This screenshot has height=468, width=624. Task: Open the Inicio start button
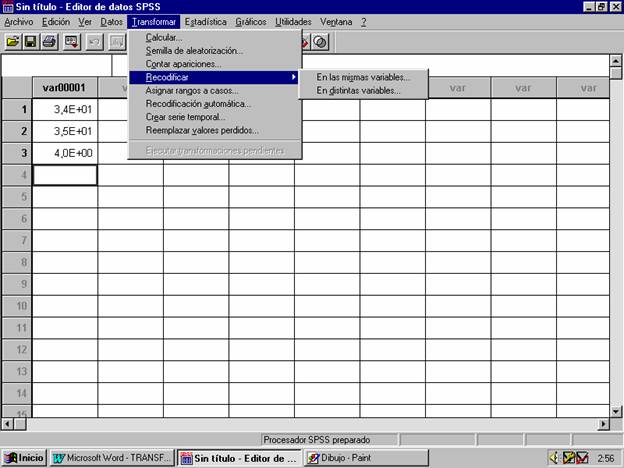(x=24, y=458)
